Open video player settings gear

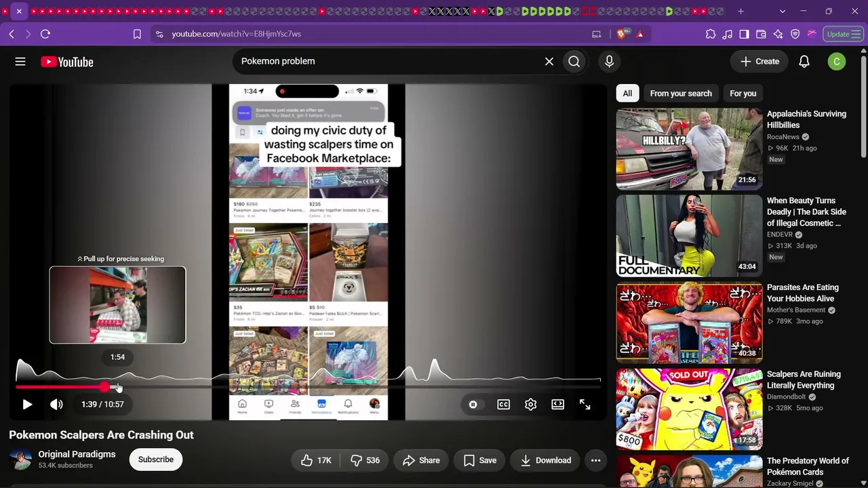click(530, 405)
